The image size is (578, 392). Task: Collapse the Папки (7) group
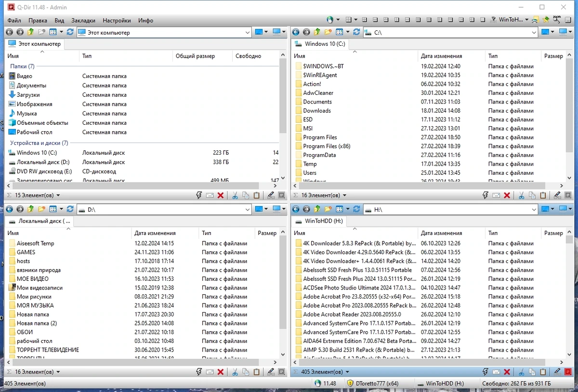pyautogui.click(x=22, y=66)
